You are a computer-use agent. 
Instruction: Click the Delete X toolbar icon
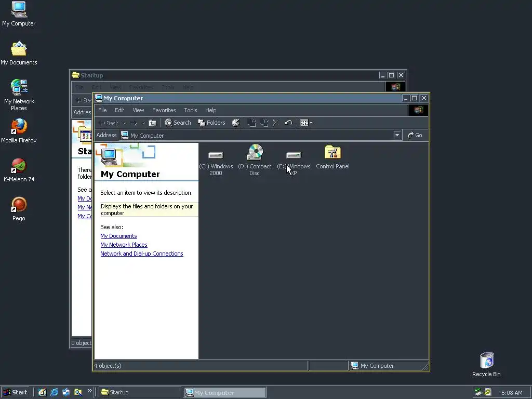(x=276, y=123)
